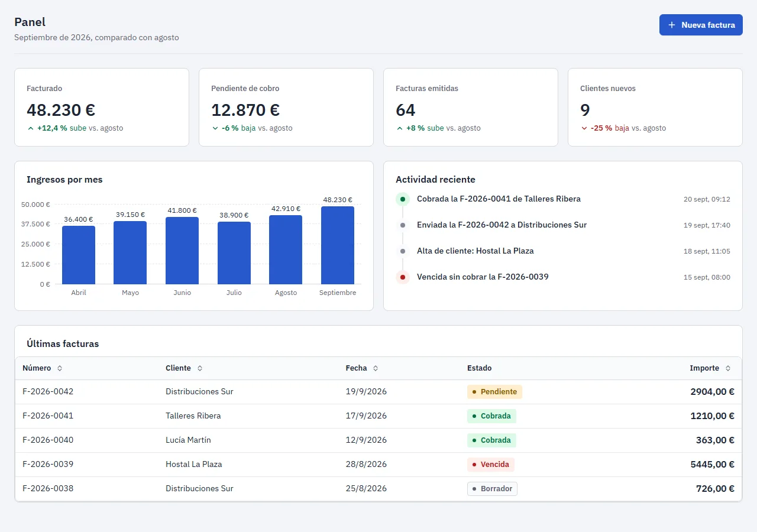The height and width of the screenshot is (532, 757).
Task: Click the Vencida status badge
Action: click(x=491, y=465)
